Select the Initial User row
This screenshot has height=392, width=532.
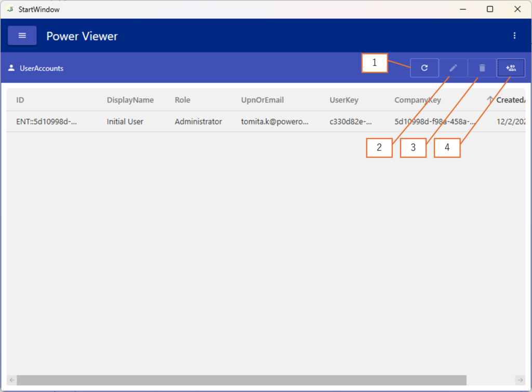125,121
